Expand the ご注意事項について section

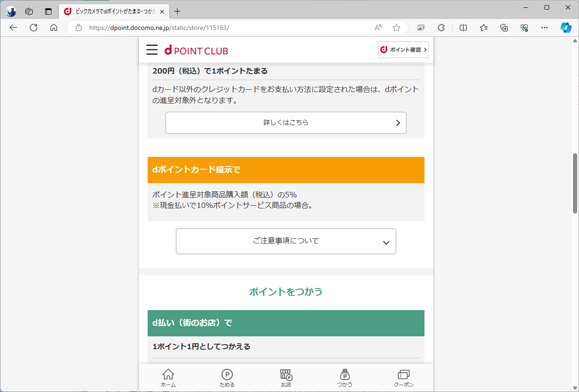(x=286, y=241)
